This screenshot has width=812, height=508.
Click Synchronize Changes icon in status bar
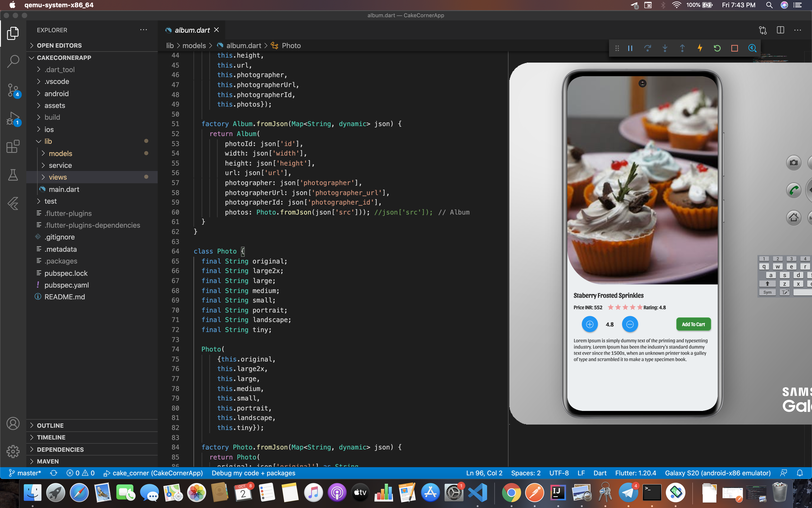(x=54, y=473)
